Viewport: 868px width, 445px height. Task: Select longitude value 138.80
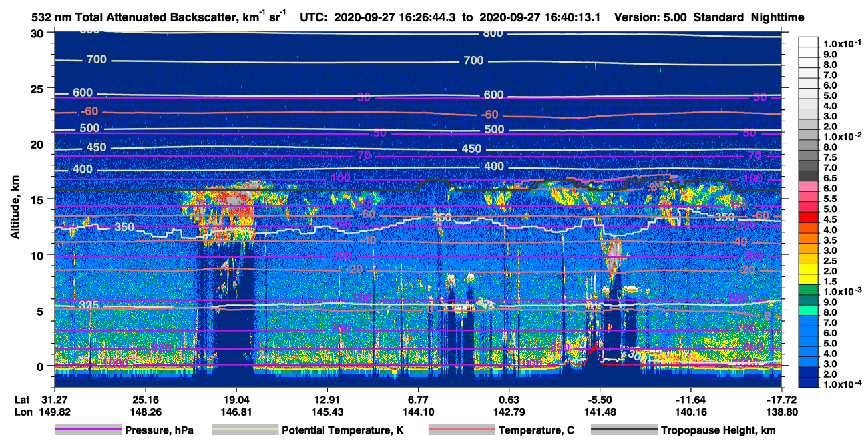tap(782, 412)
